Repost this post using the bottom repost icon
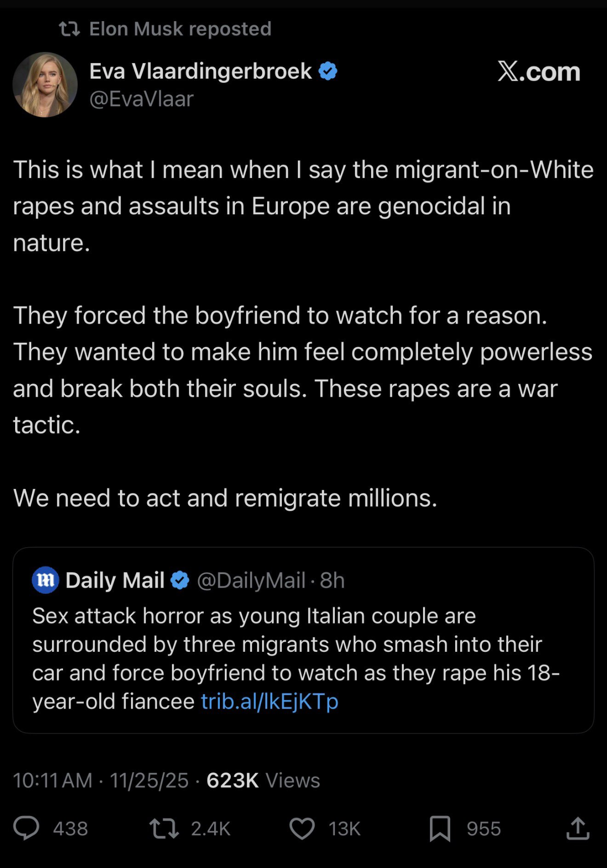The height and width of the screenshot is (868, 607). click(x=164, y=828)
